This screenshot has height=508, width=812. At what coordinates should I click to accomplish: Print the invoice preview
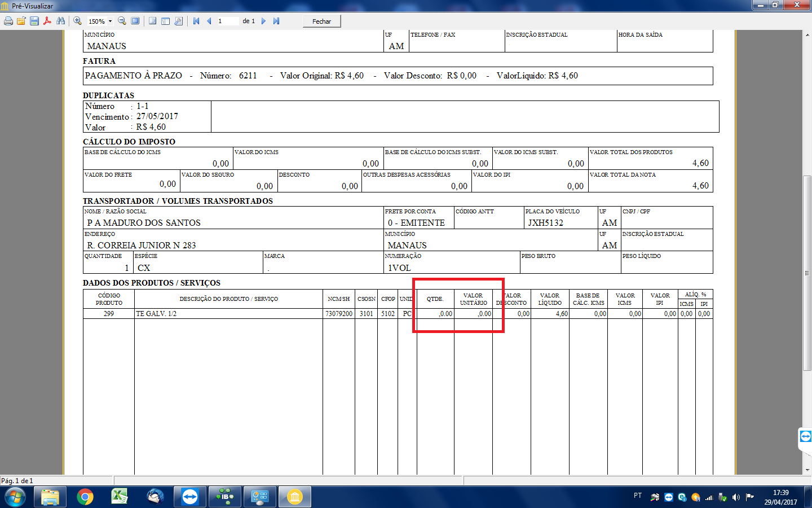8,21
